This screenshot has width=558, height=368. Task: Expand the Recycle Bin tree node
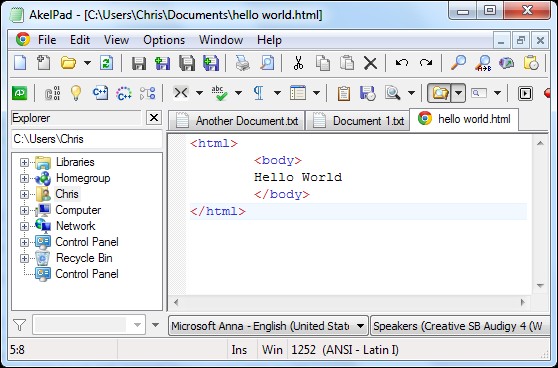24,258
